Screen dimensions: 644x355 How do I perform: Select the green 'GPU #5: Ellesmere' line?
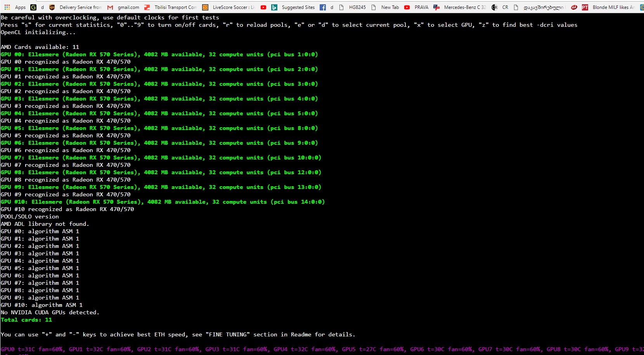point(159,128)
